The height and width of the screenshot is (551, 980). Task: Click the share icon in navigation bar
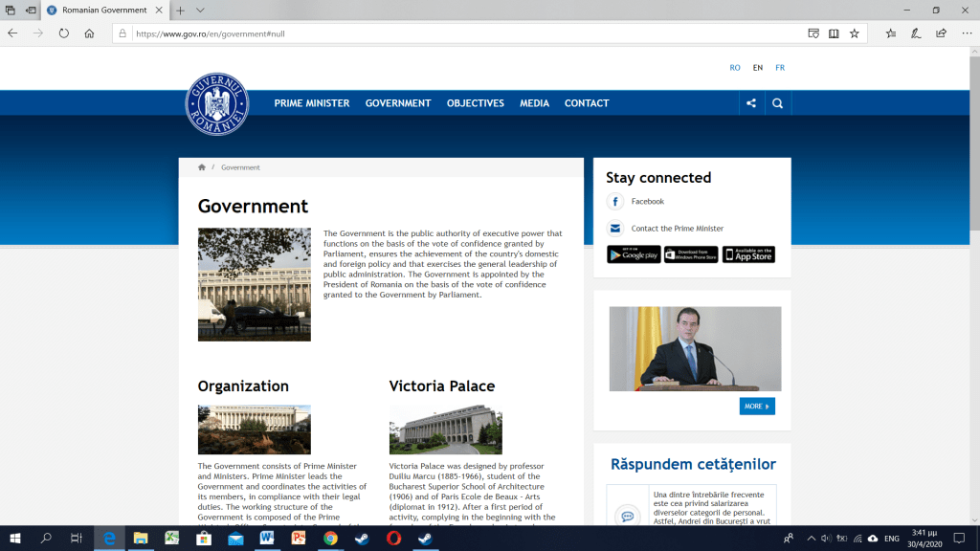tap(751, 103)
